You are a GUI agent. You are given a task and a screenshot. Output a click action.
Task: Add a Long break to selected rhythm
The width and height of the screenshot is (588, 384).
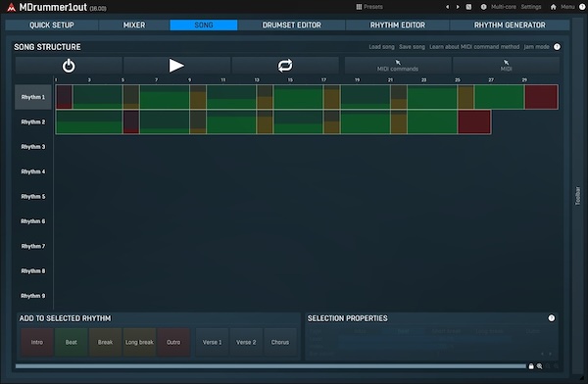(x=139, y=342)
